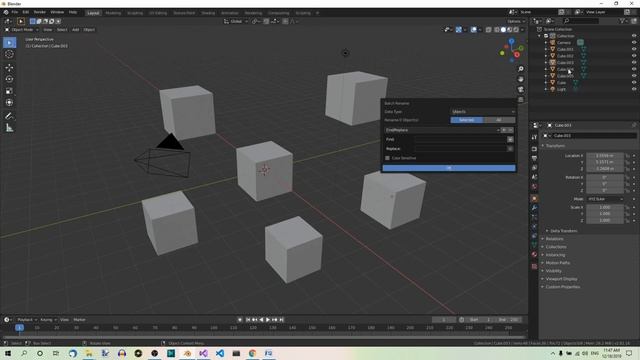The height and width of the screenshot is (360, 640).
Task: Switch to the Layout workspace tab
Action: [x=93, y=13]
